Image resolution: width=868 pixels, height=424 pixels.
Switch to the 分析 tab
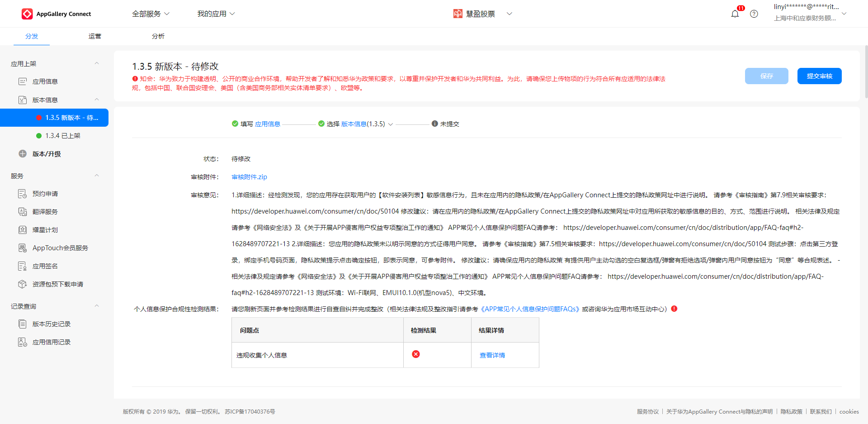pos(158,36)
